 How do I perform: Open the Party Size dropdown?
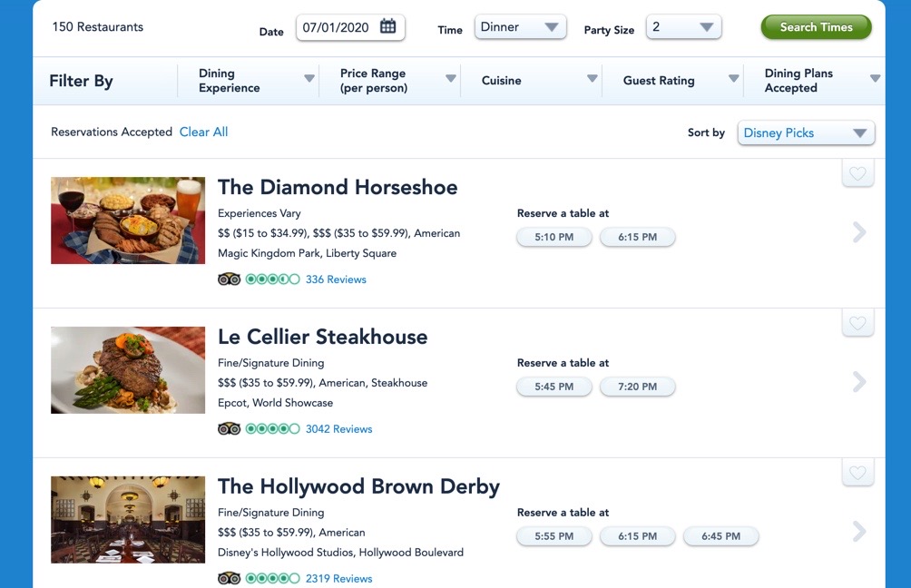[x=683, y=27]
